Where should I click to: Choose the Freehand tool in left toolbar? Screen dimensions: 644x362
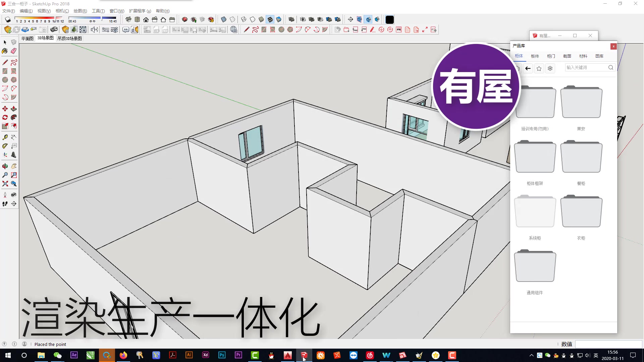coord(14,62)
